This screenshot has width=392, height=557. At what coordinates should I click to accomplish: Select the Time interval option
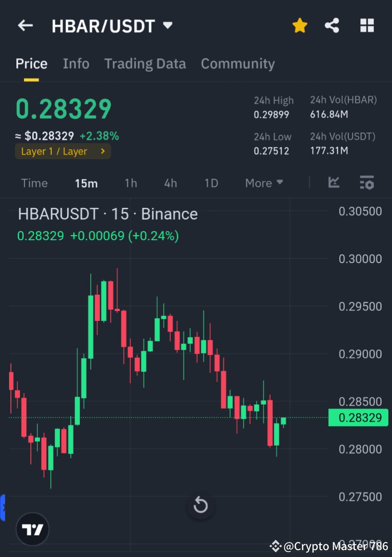pyautogui.click(x=34, y=183)
